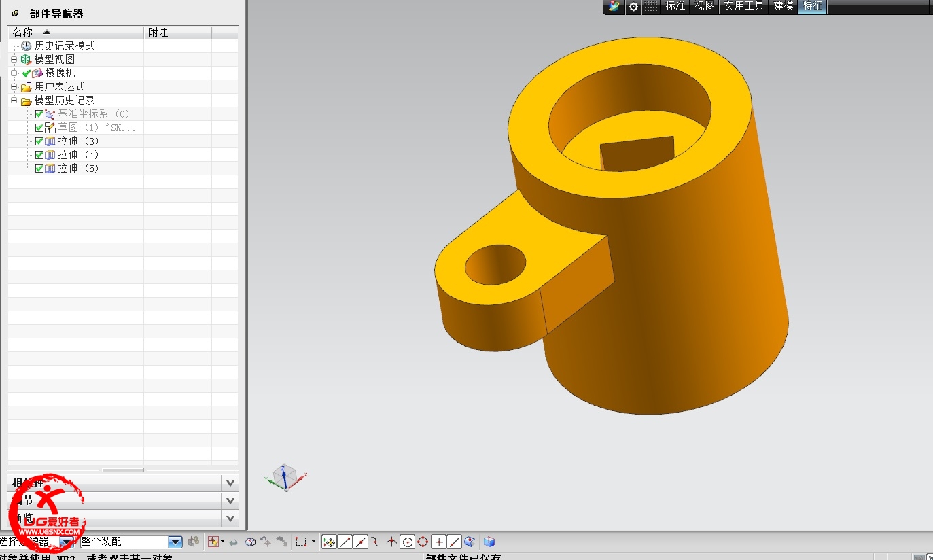
Task: Click the NX logo icon in top bar
Action: (x=615, y=6)
